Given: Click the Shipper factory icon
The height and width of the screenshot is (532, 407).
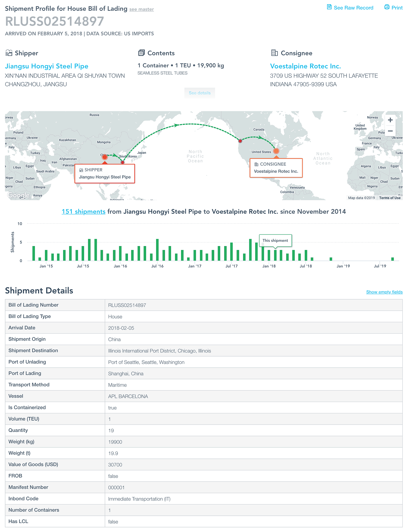Looking at the screenshot, I should click(x=9, y=53).
